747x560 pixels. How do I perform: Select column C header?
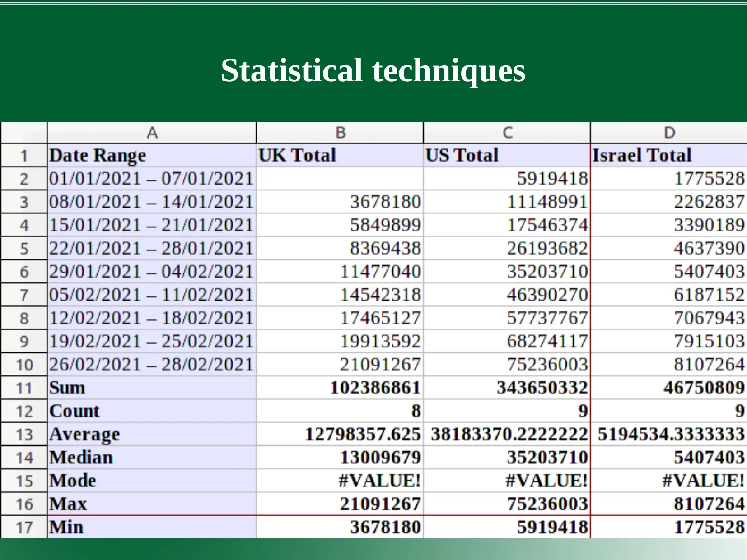coord(507,133)
